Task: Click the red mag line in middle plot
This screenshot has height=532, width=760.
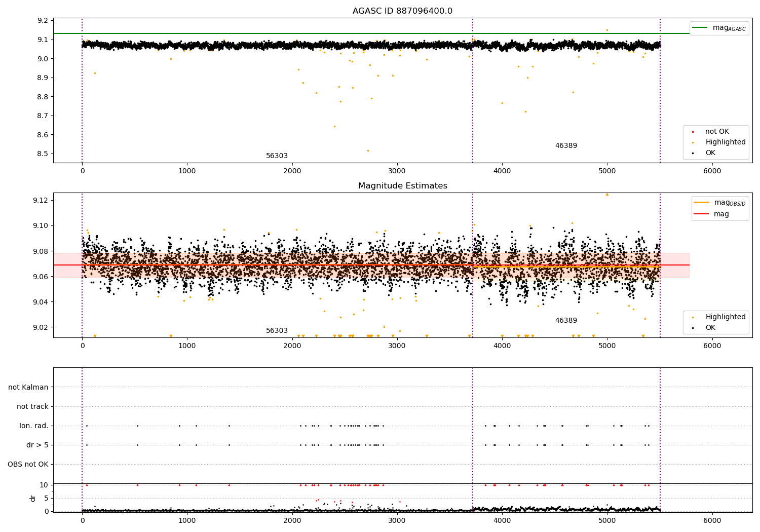Action: 371,265
